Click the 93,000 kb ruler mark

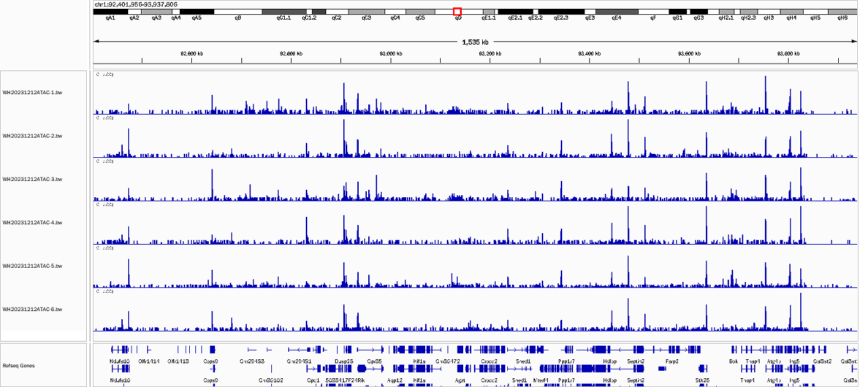[391, 54]
